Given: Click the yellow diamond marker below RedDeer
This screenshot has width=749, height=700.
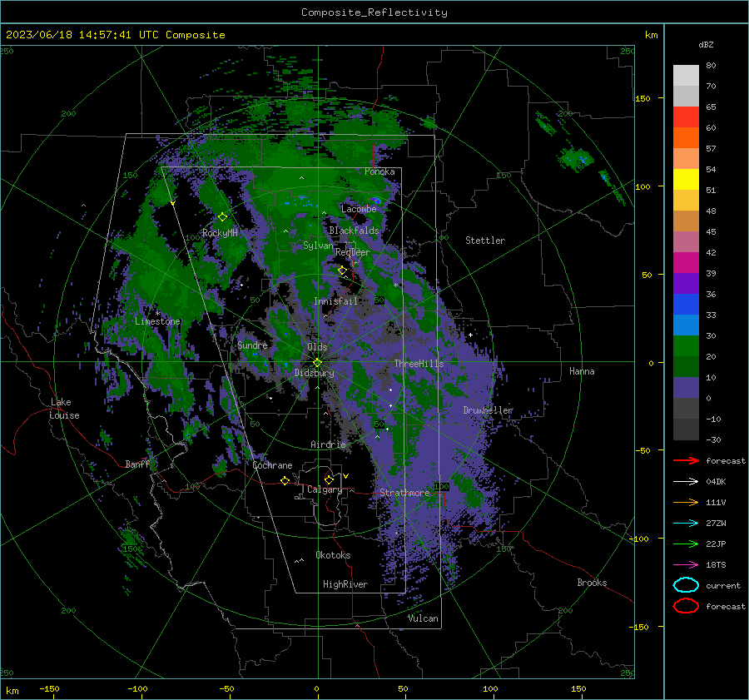Looking at the screenshot, I should coord(342,271).
